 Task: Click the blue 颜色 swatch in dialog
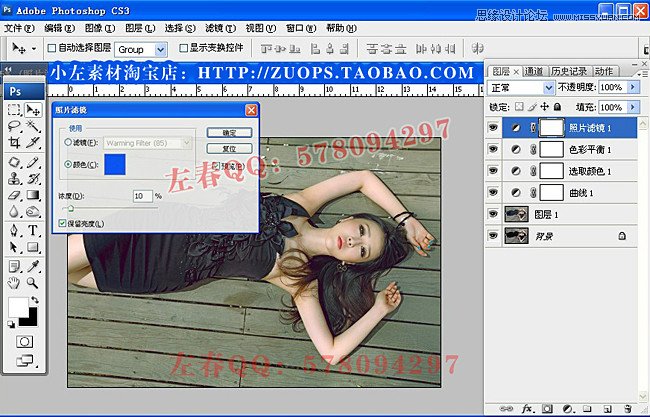(115, 165)
